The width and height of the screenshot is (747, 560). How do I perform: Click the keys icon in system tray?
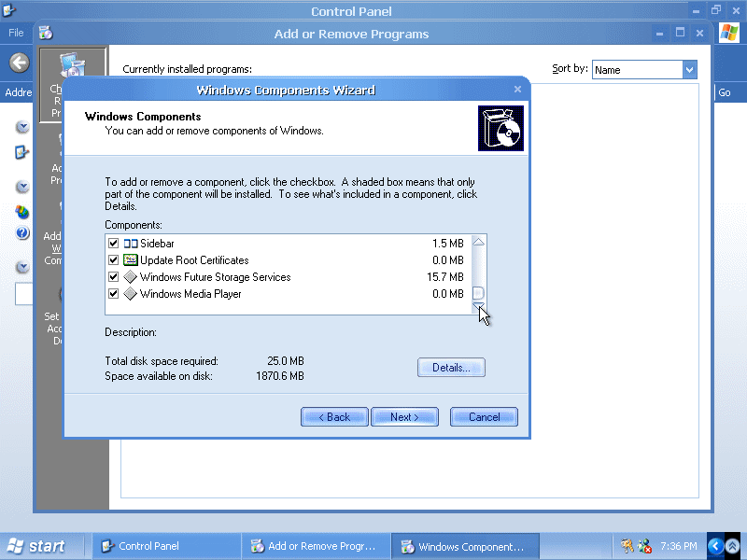click(x=627, y=545)
